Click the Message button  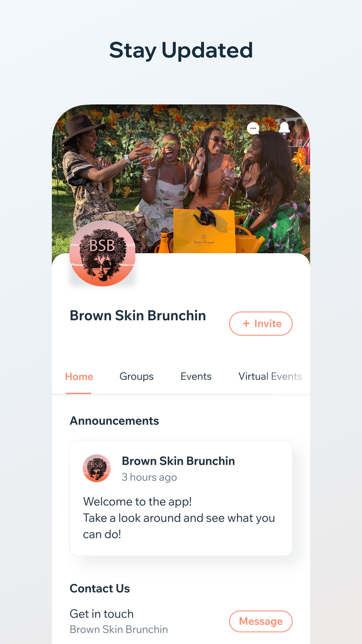[x=261, y=621]
